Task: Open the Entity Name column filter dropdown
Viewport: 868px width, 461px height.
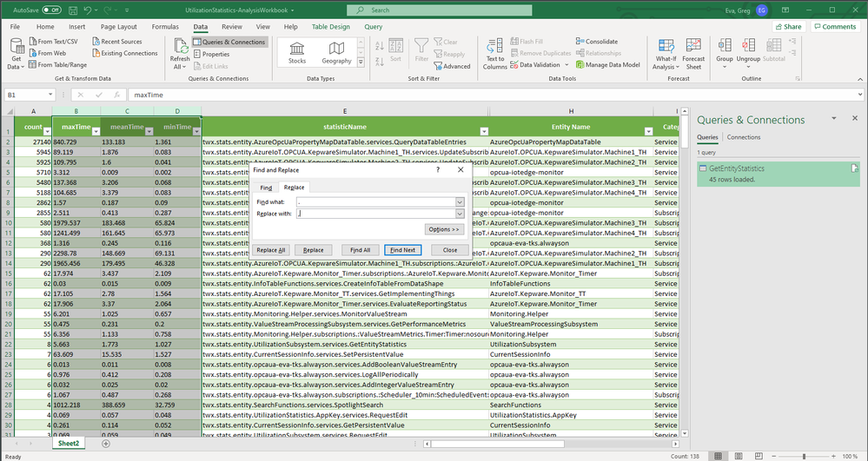Action: point(648,131)
